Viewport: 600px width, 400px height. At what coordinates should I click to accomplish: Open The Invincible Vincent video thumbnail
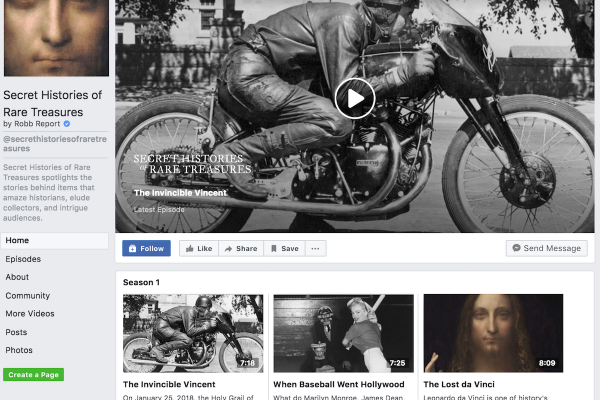click(193, 333)
